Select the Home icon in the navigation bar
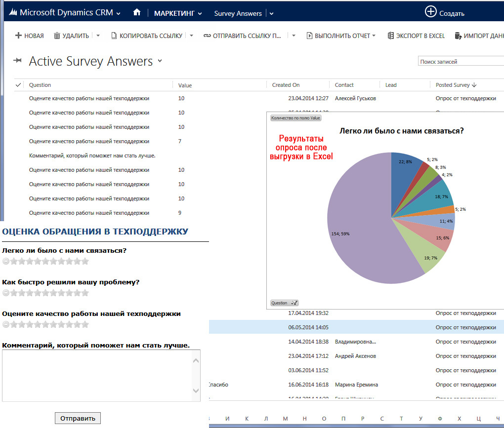Screen dimensions: 504x428 (137, 12)
